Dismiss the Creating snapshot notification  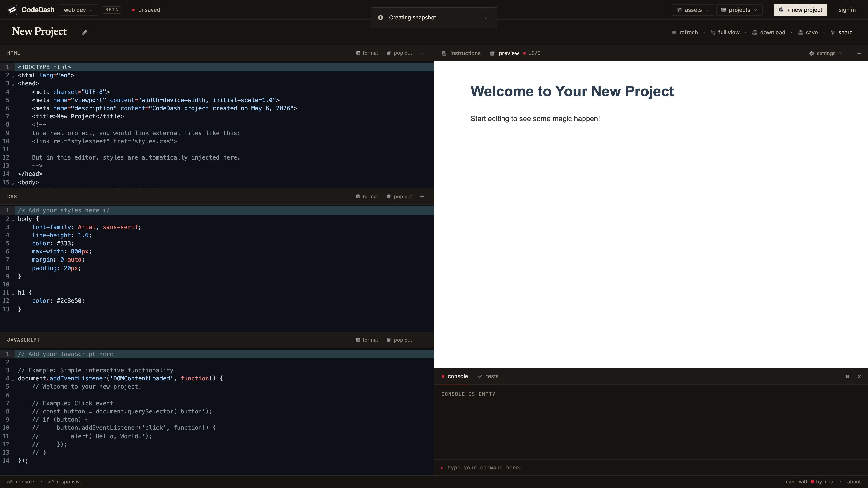(x=486, y=18)
